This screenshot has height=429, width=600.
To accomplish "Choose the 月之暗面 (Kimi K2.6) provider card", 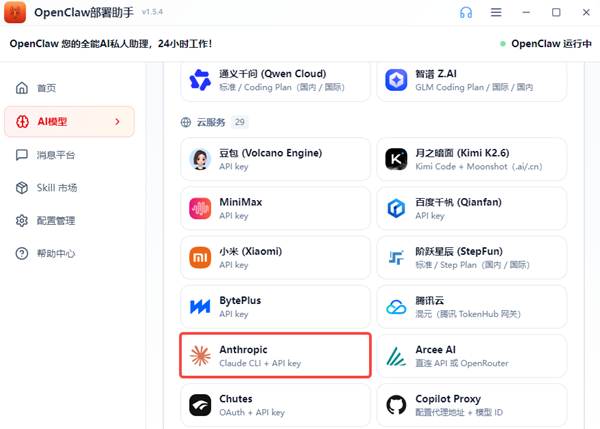I will click(471, 159).
